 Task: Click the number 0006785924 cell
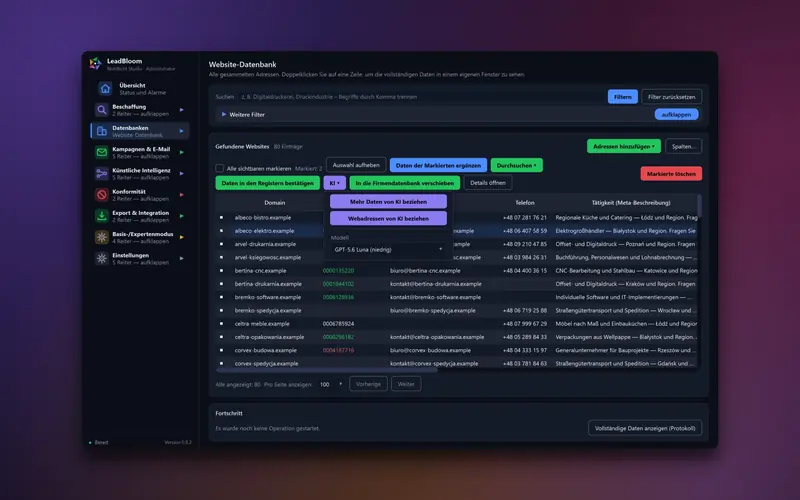click(x=338, y=323)
